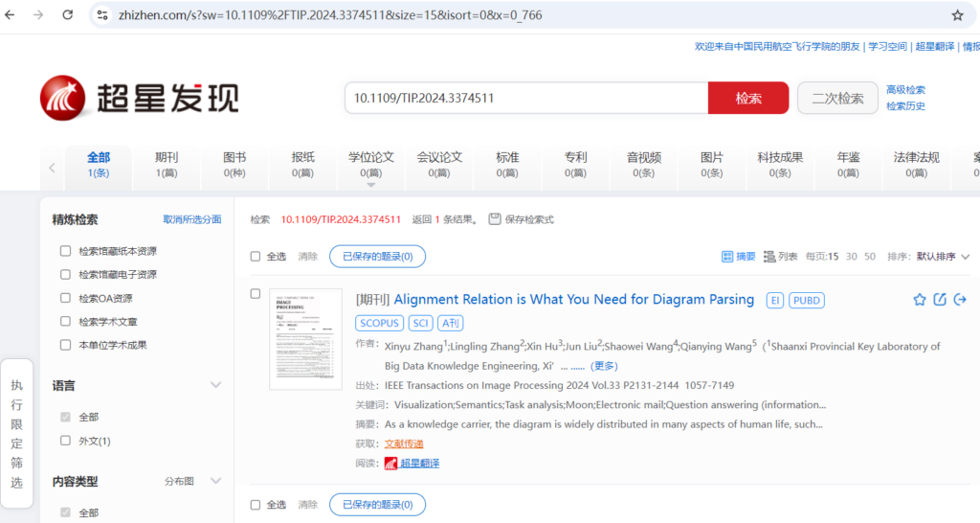This screenshot has height=523, width=980.
Task: Open the Alignment Relation article title link
Action: (573, 300)
